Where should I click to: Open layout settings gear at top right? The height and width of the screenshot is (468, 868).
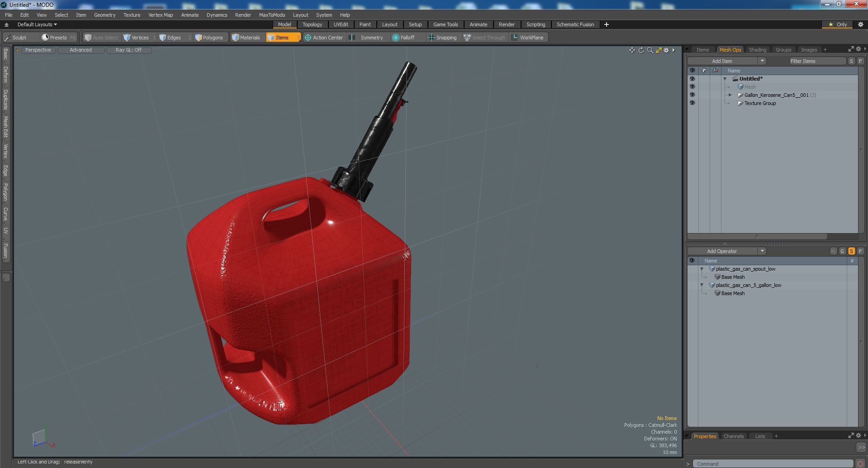coord(861,24)
